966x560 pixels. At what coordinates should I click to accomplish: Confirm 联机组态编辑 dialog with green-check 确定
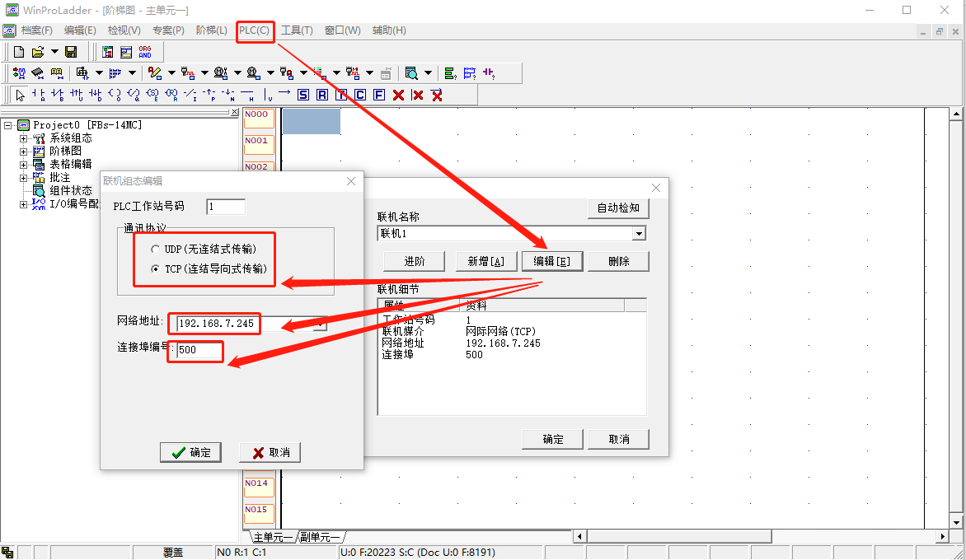point(190,452)
